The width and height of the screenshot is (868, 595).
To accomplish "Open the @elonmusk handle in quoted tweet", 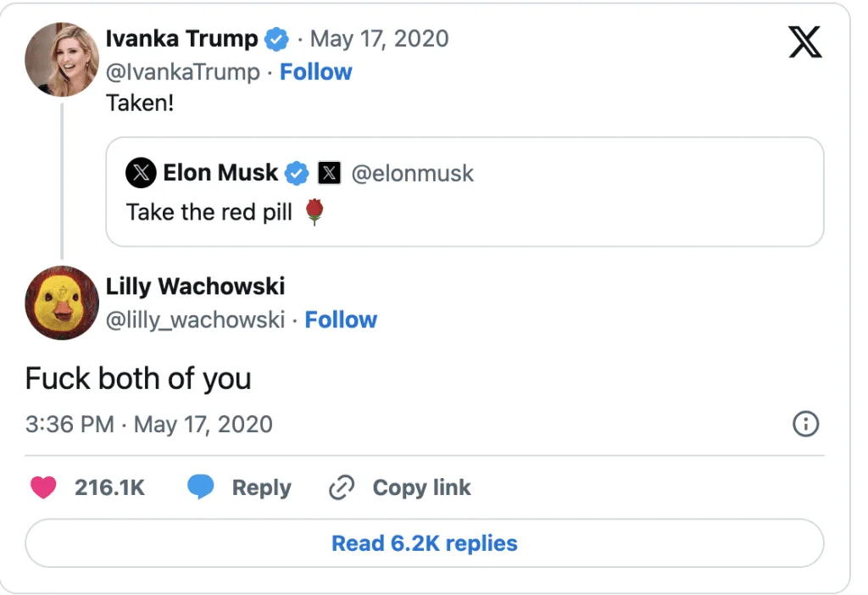I will click(412, 174).
